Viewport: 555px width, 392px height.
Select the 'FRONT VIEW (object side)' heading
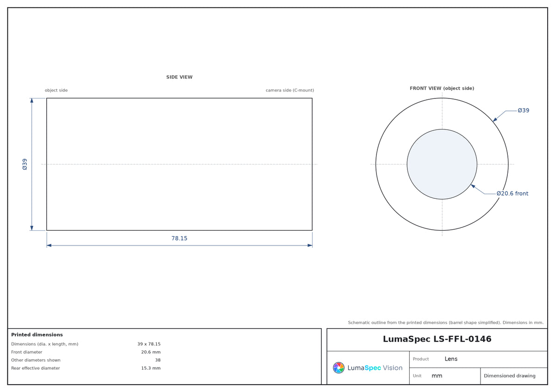(442, 88)
